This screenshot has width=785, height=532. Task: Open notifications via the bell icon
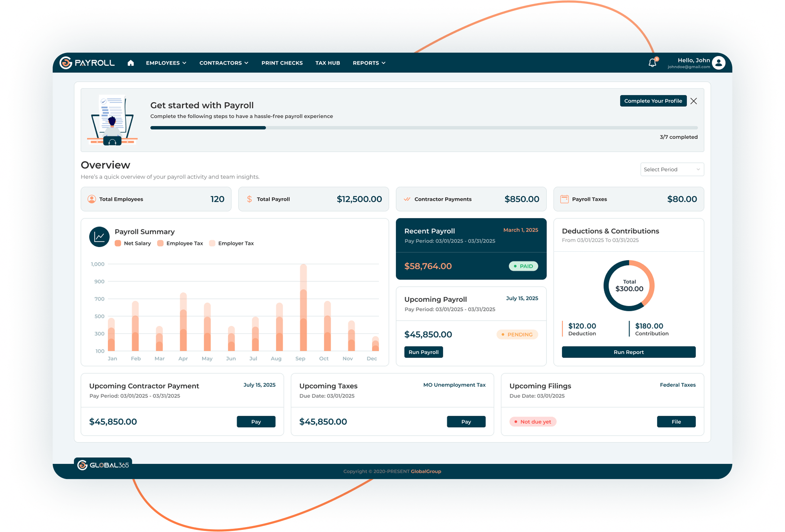click(652, 62)
